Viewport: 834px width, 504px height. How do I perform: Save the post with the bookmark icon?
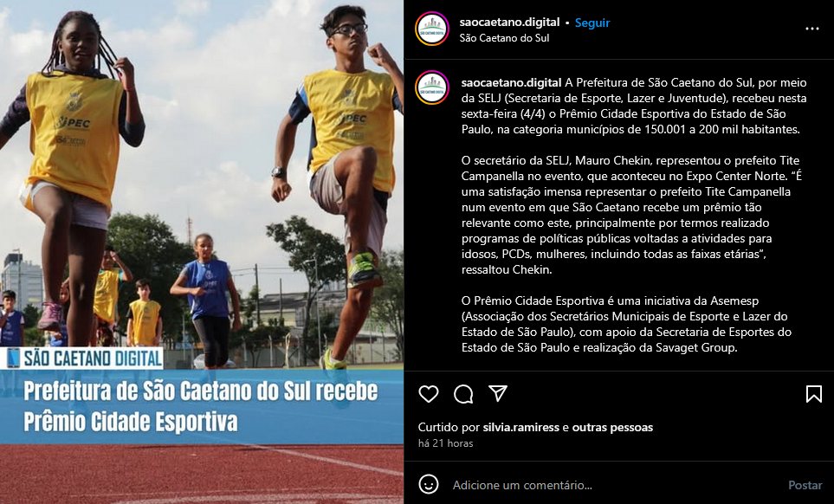click(x=814, y=394)
